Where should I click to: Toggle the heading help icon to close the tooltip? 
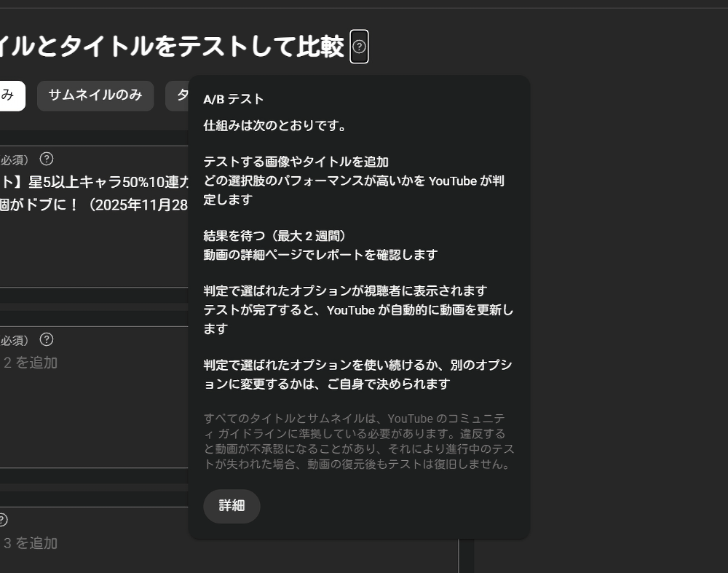point(357,47)
